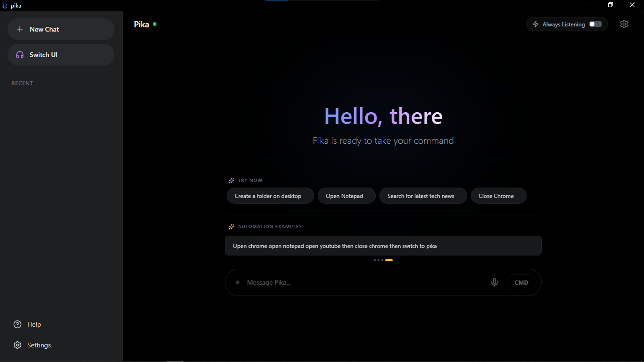644x362 pixels.
Task: Click the microphone icon in the message bar
Action: (x=494, y=282)
